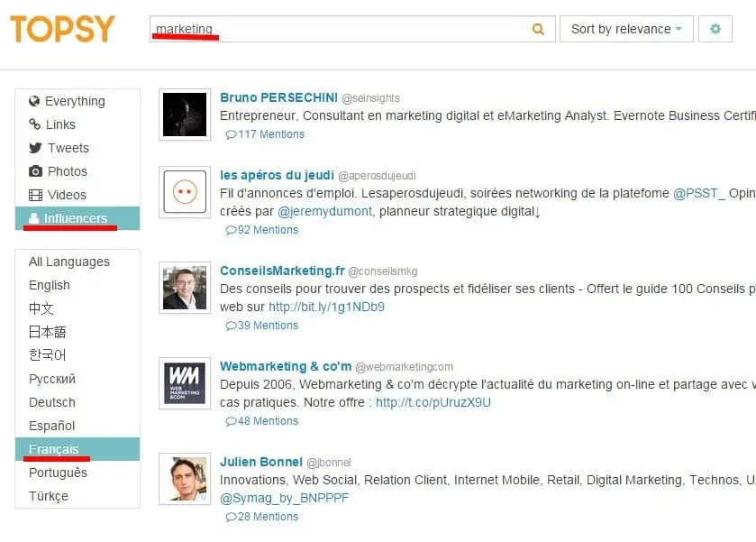The image size is (756, 542).
Task: Click the orange search magnifier icon
Action: tap(538, 30)
